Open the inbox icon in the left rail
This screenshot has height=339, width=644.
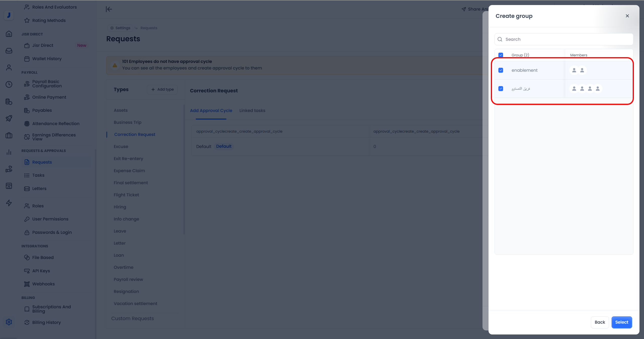[9, 51]
